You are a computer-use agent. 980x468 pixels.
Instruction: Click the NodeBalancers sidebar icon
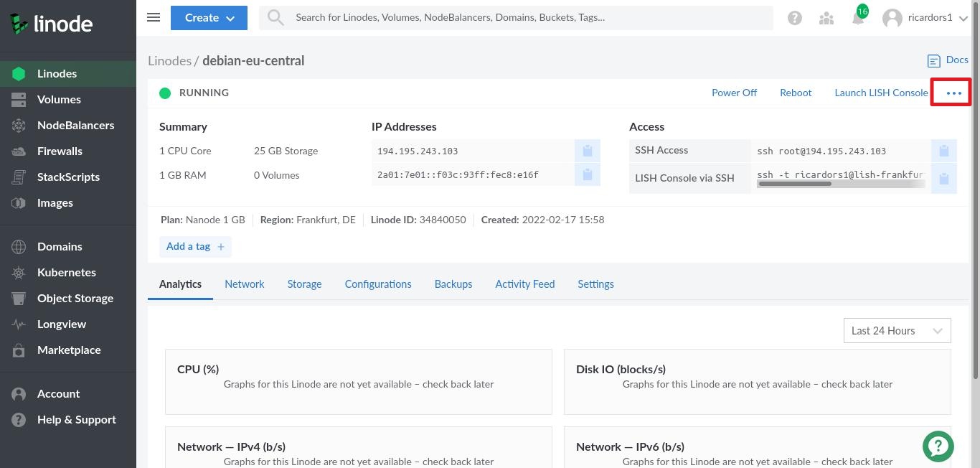19,125
